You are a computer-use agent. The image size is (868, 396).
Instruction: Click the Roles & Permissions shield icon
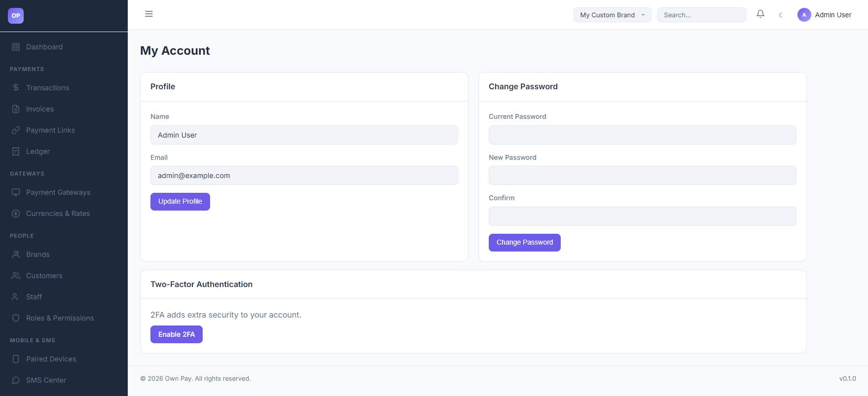16,318
